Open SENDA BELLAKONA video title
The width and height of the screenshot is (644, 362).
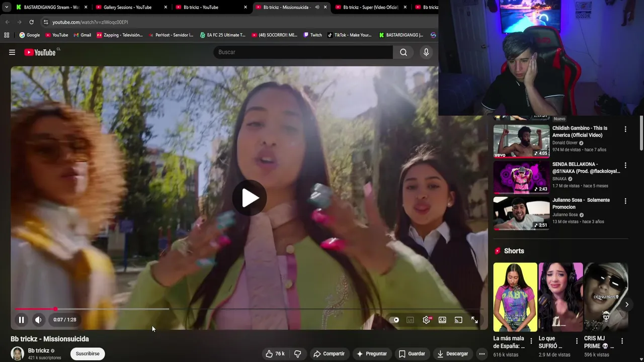(586, 167)
